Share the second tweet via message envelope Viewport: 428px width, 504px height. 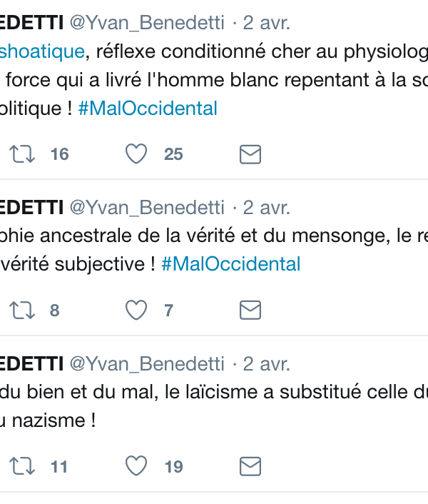click(x=250, y=311)
